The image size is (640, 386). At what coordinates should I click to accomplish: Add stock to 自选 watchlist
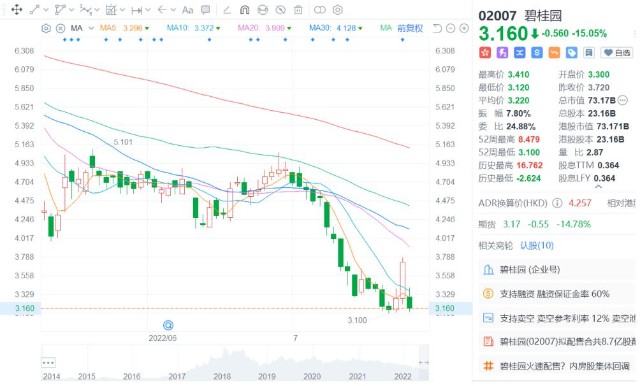coord(617,53)
